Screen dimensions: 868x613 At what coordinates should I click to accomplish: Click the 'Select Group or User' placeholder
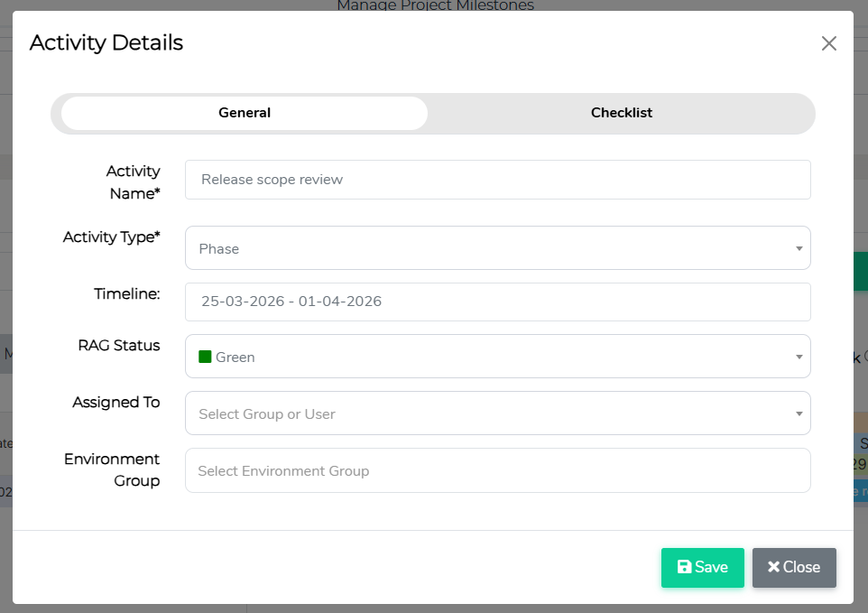(x=267, y=413)
